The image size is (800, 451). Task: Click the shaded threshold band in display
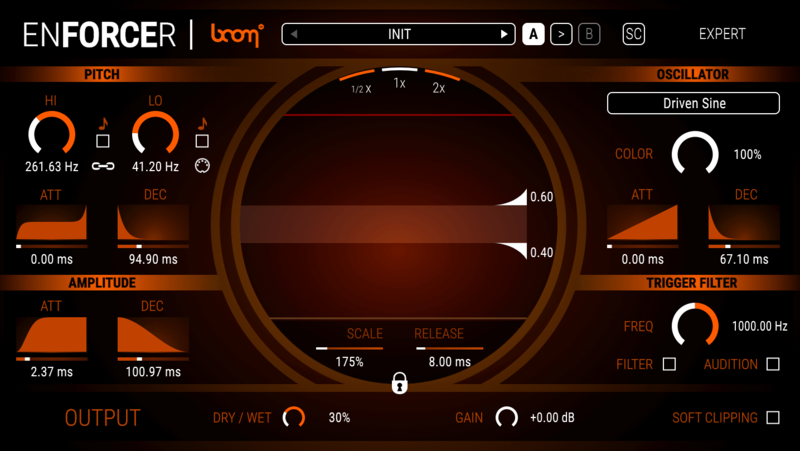[383, 224]
